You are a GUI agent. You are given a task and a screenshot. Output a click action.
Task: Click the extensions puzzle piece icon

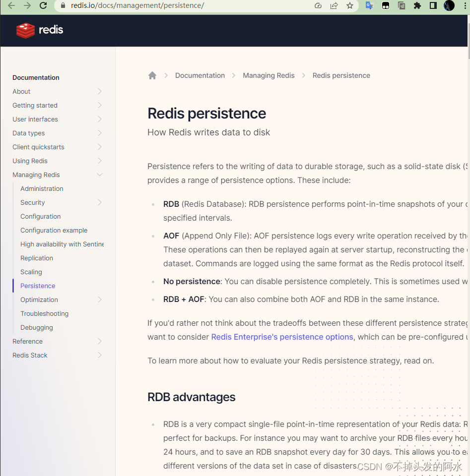[x=417, y=6]
